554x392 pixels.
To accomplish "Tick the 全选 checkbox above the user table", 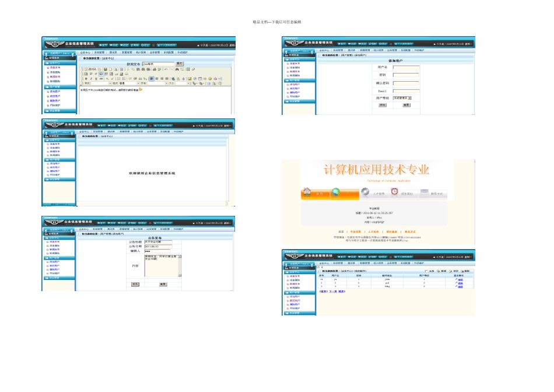I will tap(426, 271).
